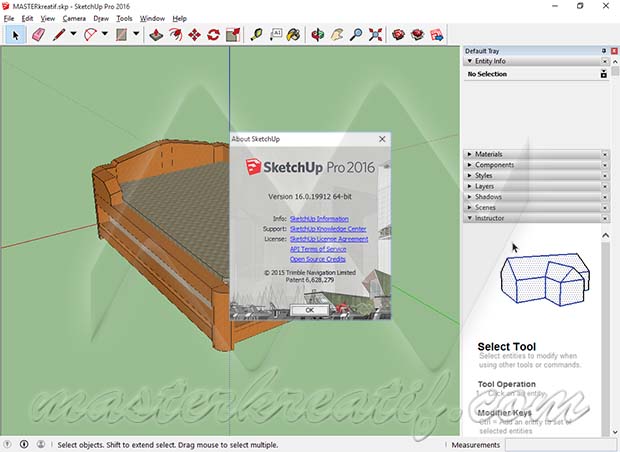Select the Zoom magnifier tool
This screenshot has height=452, width=620.
click(x=356, y=35)
